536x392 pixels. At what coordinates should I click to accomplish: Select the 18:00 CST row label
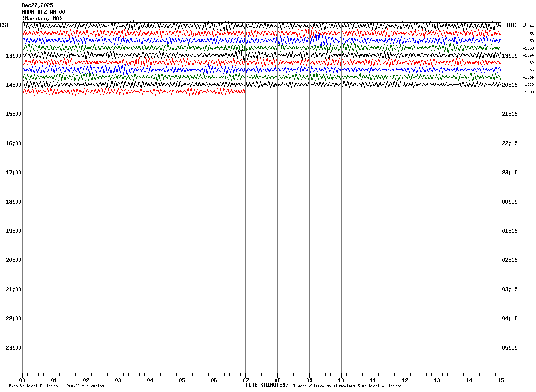tap(14, 202)
